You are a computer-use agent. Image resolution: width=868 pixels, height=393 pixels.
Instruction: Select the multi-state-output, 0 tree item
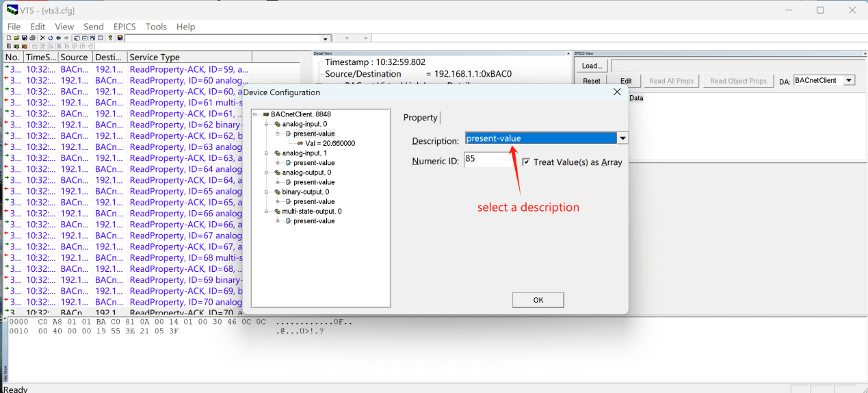(x=312, y=211)
